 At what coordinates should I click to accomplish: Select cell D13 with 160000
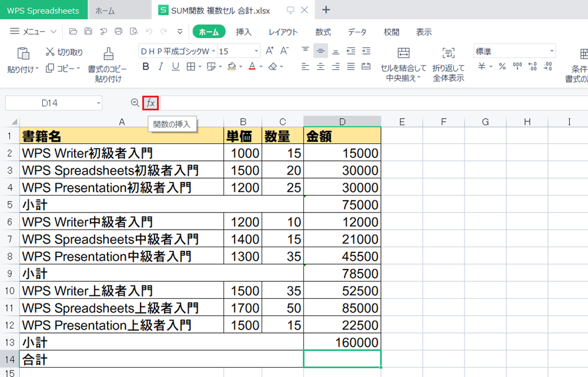(x=342, y=342)
